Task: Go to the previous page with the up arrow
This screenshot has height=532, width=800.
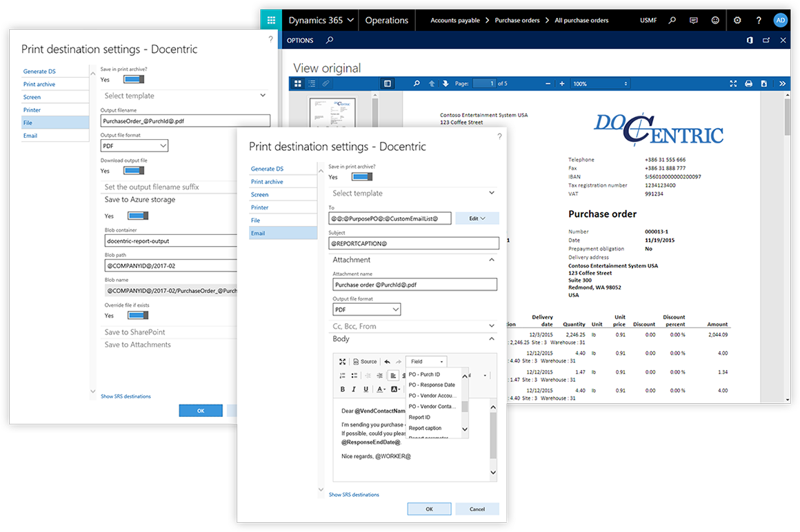Action: click(x=432, y=83)
